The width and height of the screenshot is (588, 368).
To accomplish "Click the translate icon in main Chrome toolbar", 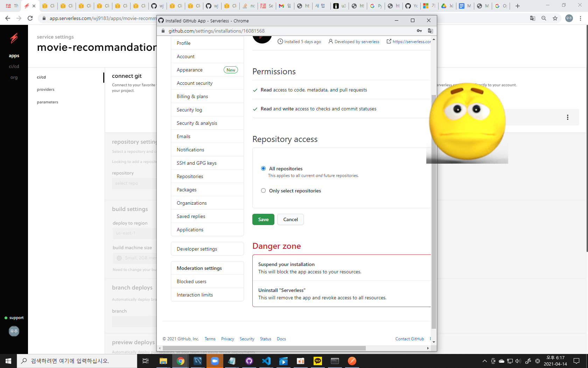I will click(x=533, y=18).
